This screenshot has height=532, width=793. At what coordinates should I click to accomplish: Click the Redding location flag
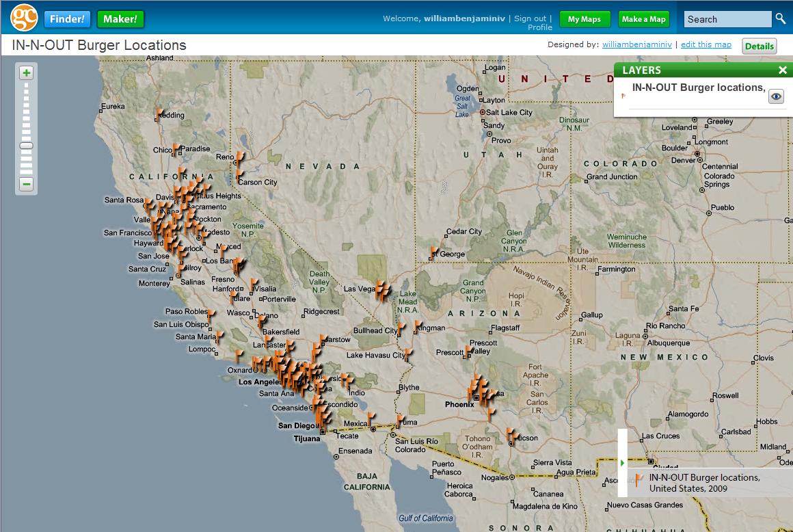(x=159, y=115)
